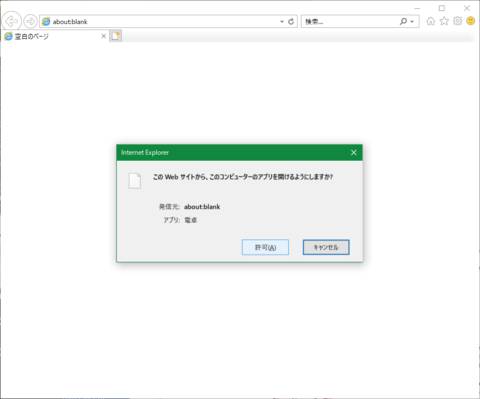The width and height of the screenshot is (480, 399).
Task: Click the IE page icon beside about:blank
Action: (46, 22)
